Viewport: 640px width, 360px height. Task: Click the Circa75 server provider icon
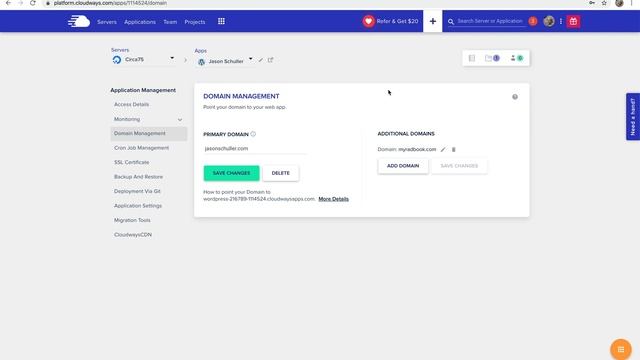tap(117, 60)
